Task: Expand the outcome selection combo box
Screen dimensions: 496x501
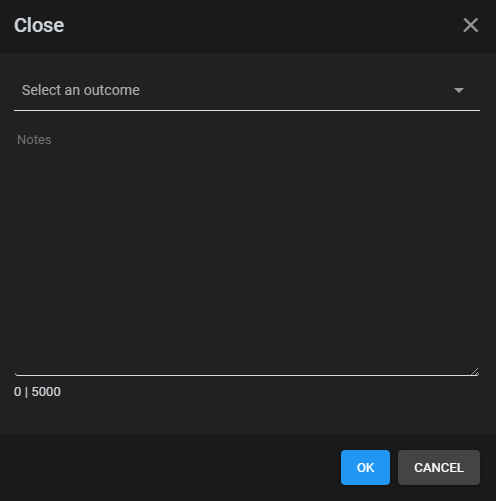Action: point(247,90)
